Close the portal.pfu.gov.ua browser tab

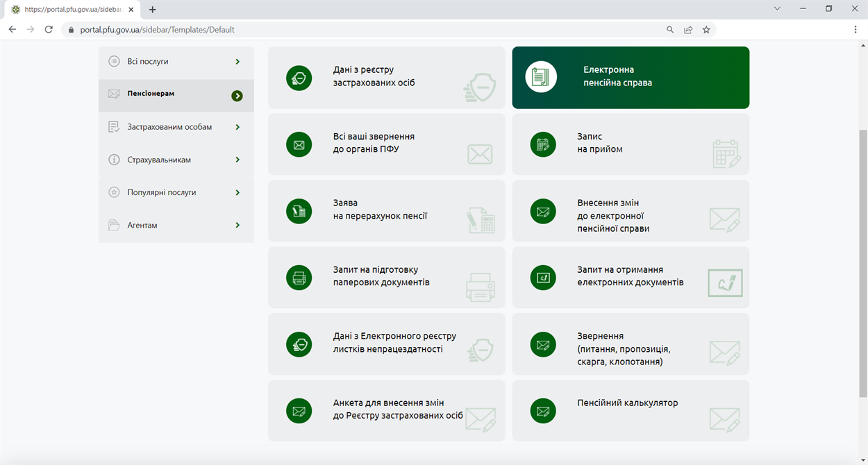point(131,10)
